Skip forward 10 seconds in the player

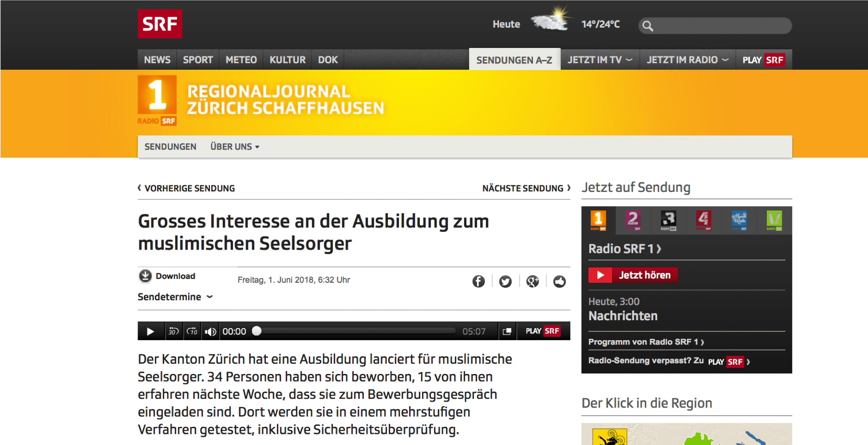point(192,331)
